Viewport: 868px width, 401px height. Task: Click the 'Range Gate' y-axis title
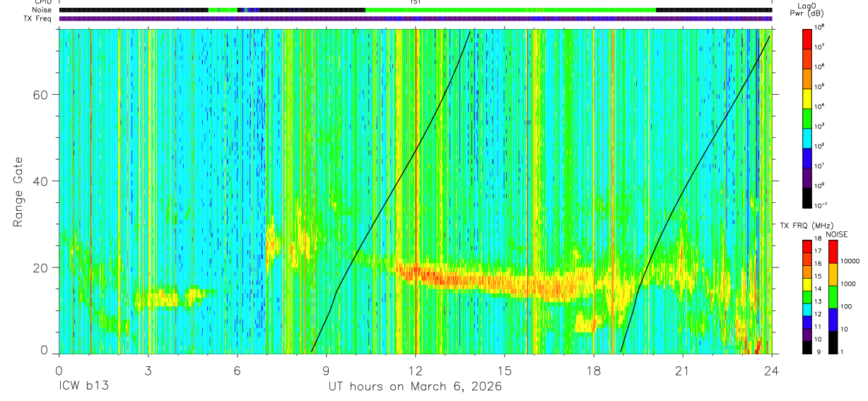coord(18,192)
